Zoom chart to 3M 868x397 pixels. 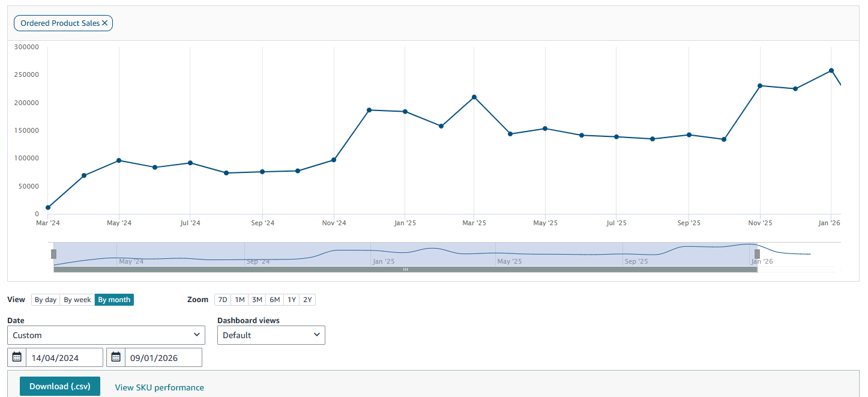[257, 300]
